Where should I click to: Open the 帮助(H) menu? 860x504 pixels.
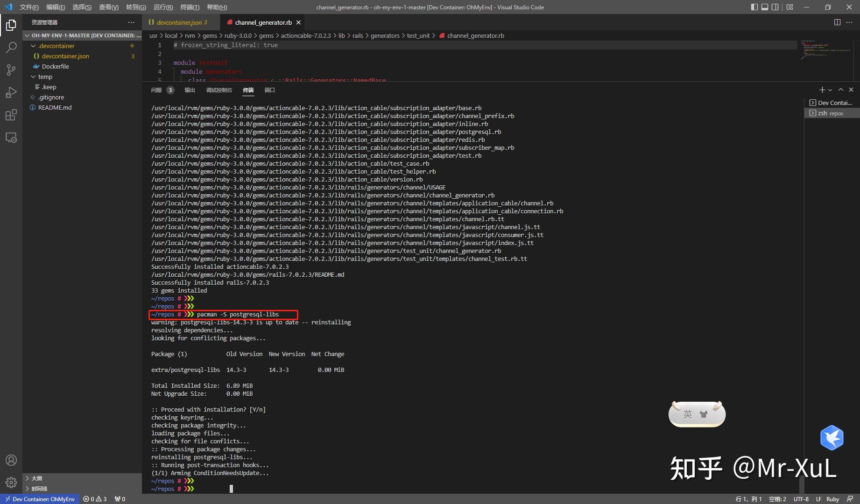coord(217,7)
